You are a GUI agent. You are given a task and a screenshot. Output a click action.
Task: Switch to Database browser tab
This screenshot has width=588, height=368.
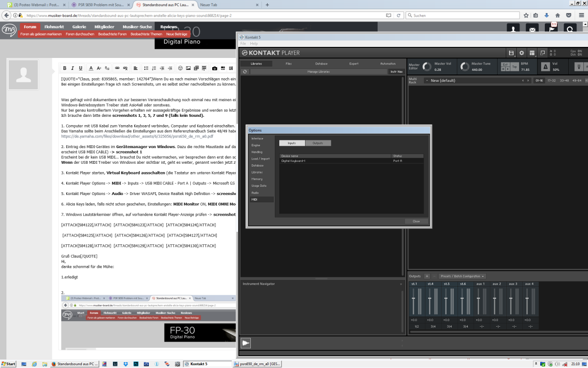tap(322, 63)
